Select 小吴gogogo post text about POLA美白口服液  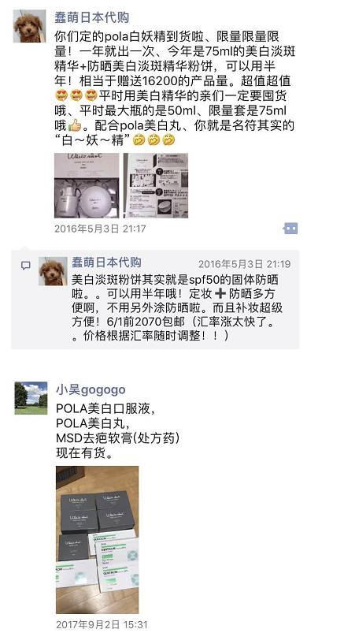coord(117,431)
